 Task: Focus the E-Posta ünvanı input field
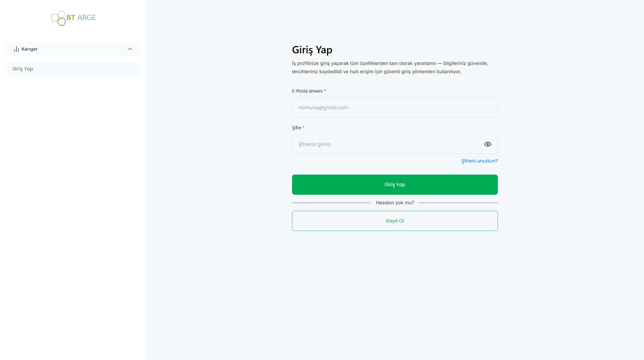click(x=395, y=108)
